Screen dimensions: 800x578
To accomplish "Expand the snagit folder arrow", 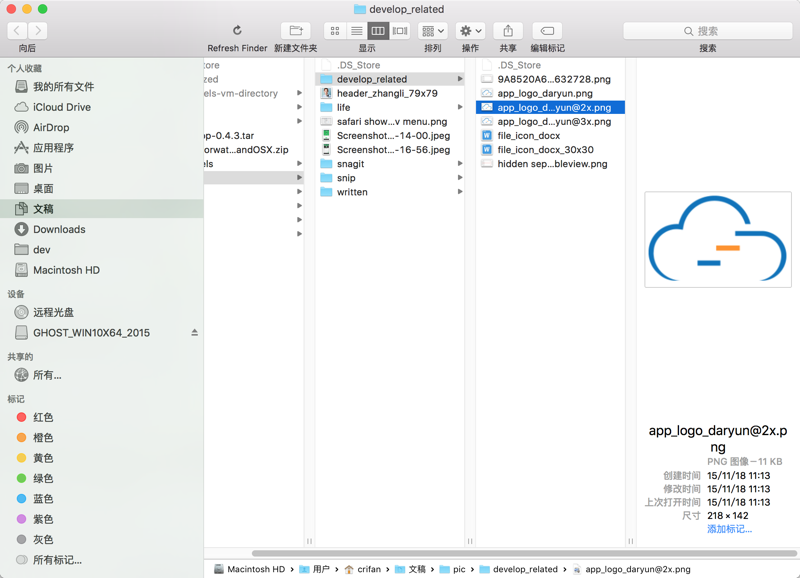I will click(460, 164).
